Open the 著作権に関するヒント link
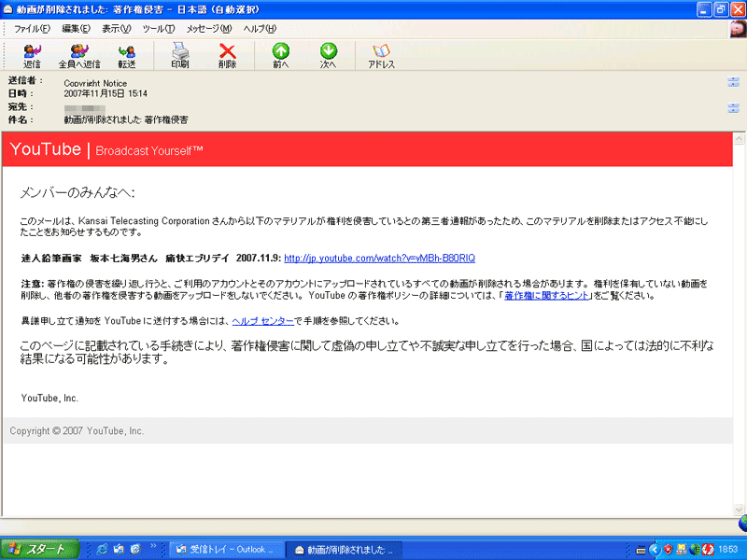The width and height of the screenshot is (747, 560). tap(547, 296)
